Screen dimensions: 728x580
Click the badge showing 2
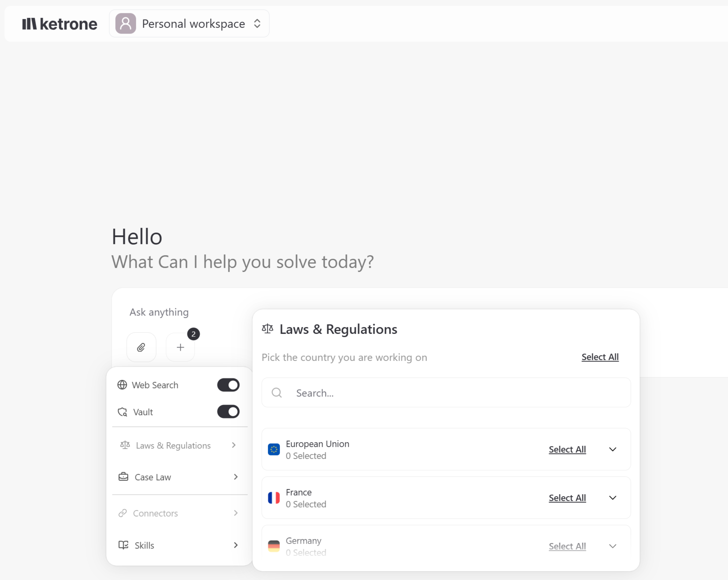193,334
